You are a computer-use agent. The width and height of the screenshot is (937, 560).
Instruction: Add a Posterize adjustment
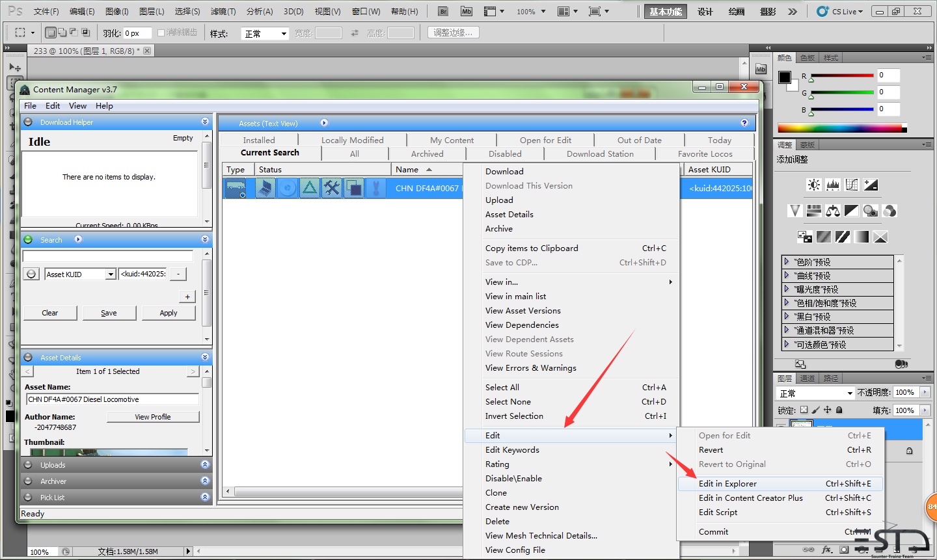click(x=824, y=237)
